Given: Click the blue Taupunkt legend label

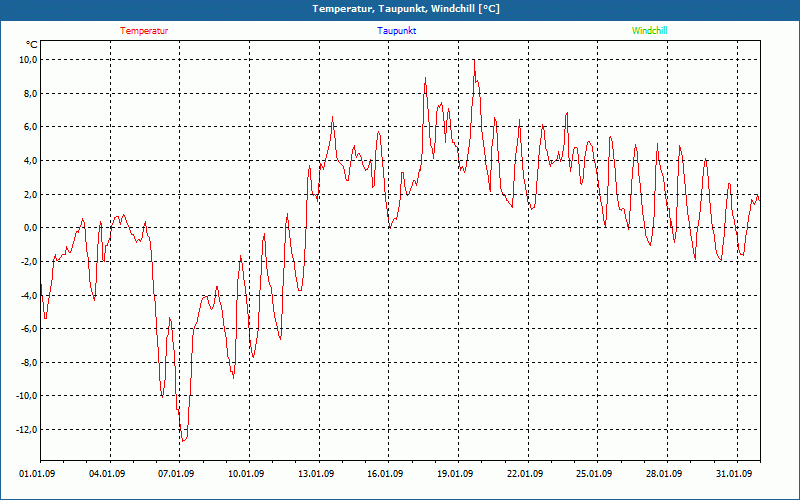Looking at the screenshot, I should click(396, 31).
